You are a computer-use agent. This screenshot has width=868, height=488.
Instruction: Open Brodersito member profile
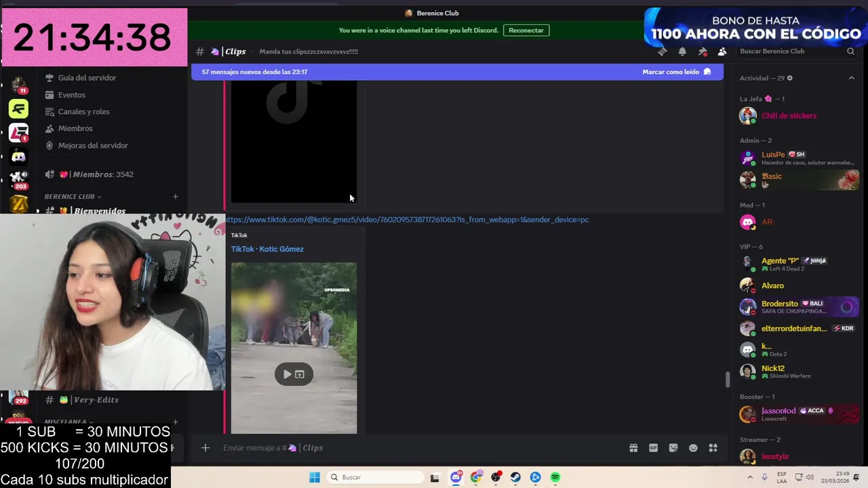pos(799,307)
